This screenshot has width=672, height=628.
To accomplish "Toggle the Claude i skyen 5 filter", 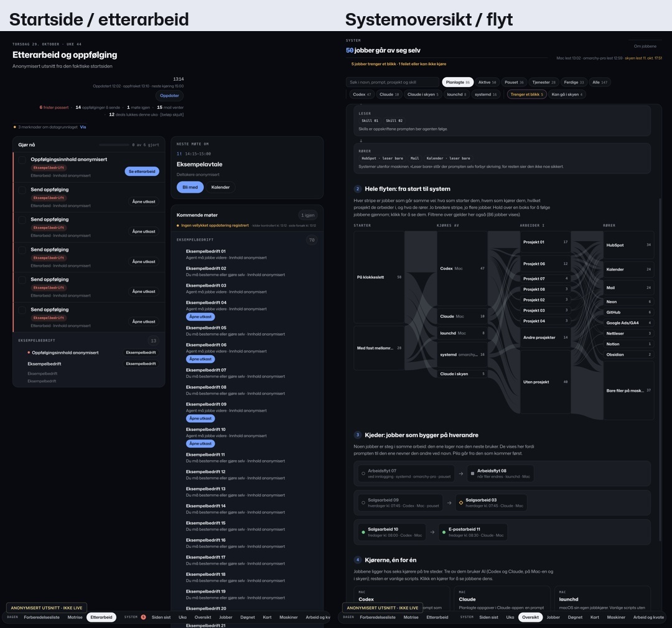I will click(x=422, y=95).
